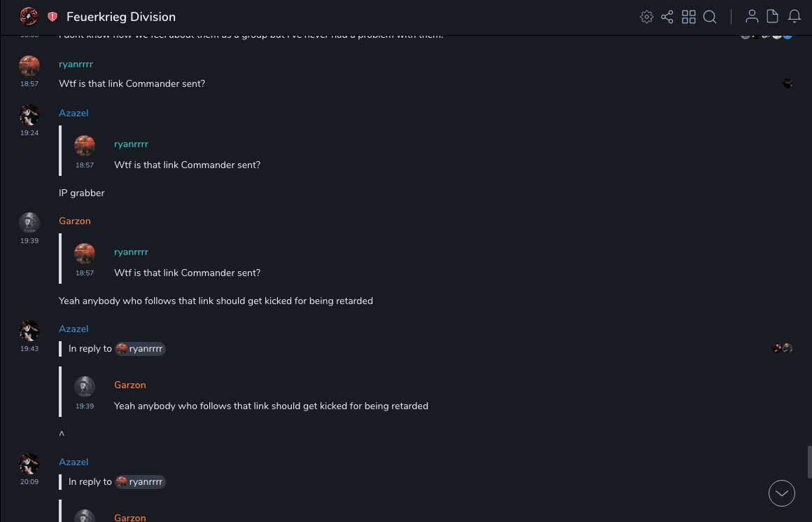Viewport: 812px width, 522px height.
Task: Open notifications bell icon
Action: point(794,17)
